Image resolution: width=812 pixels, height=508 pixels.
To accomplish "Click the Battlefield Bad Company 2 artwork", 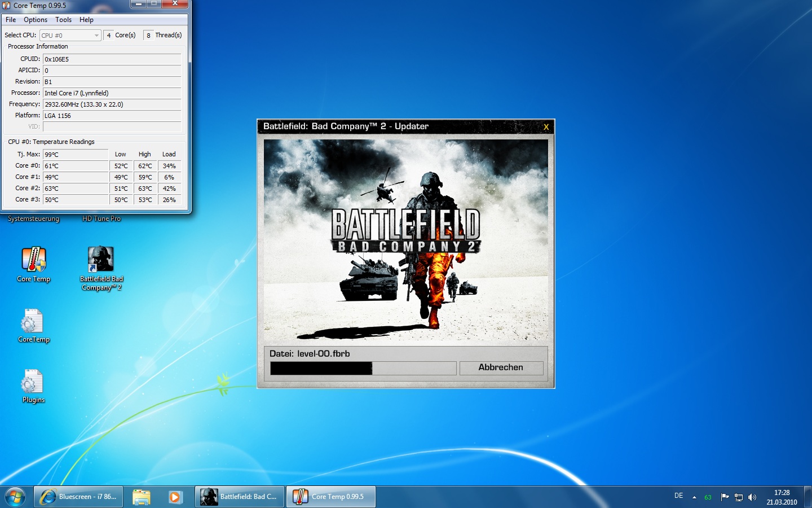I will tap(406, 240).
